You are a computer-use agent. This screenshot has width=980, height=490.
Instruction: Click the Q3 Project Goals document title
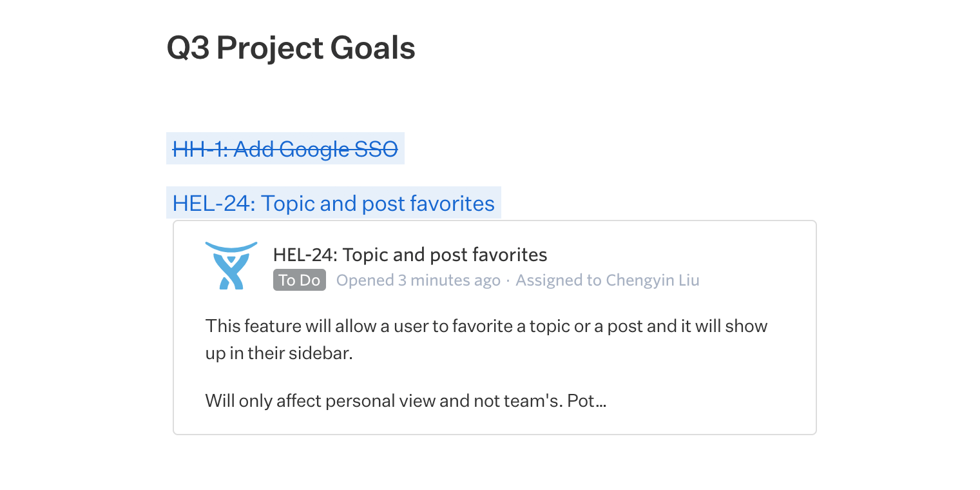291,48
